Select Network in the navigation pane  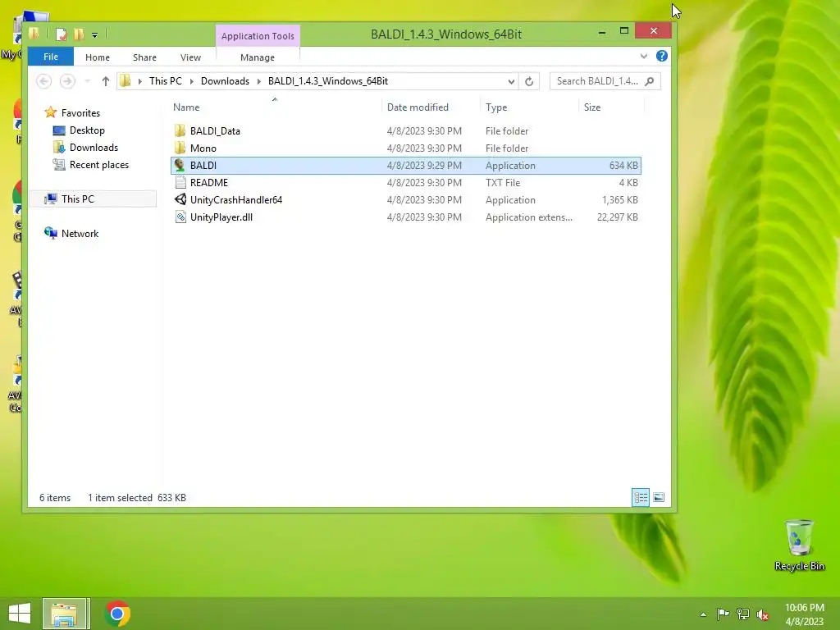coord(80,233)
